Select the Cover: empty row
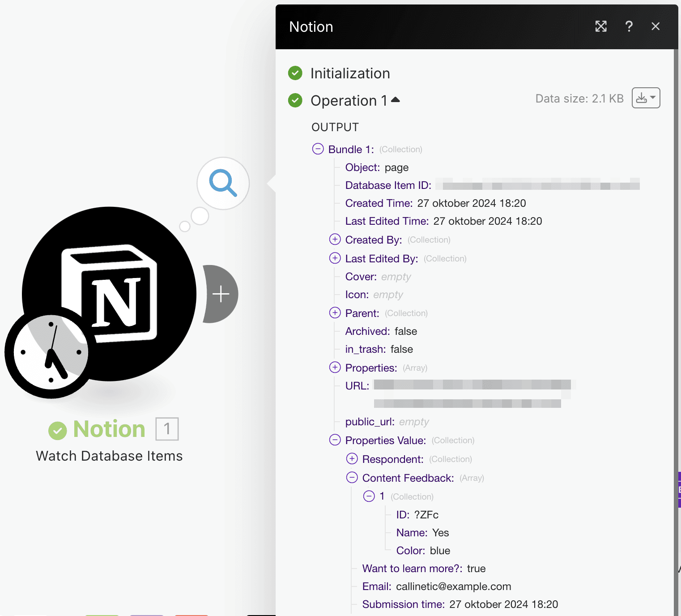This screenshot has height=616, width=681. pos(378,277)
